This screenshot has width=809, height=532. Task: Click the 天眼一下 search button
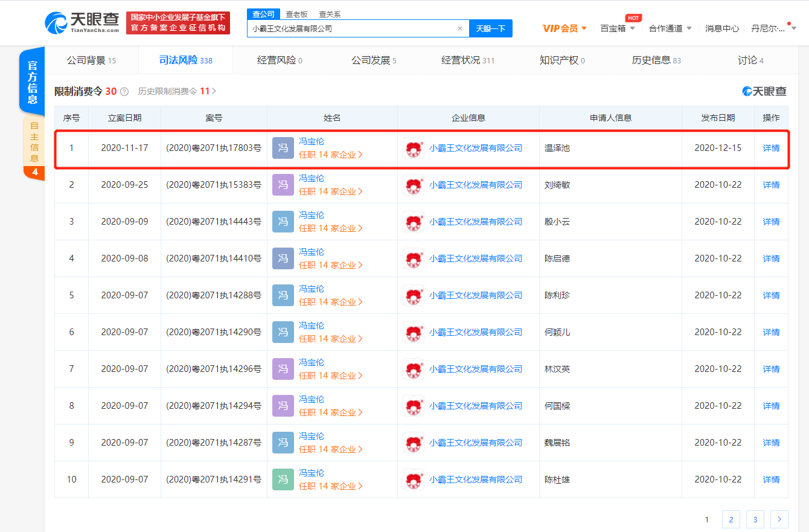(x=490, y=28)
